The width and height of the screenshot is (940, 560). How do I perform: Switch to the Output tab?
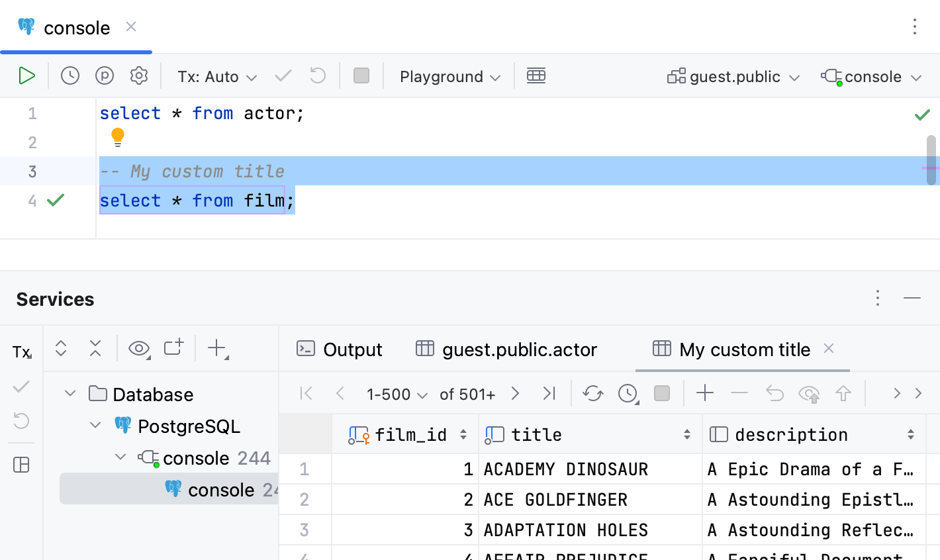coord(339,349)
